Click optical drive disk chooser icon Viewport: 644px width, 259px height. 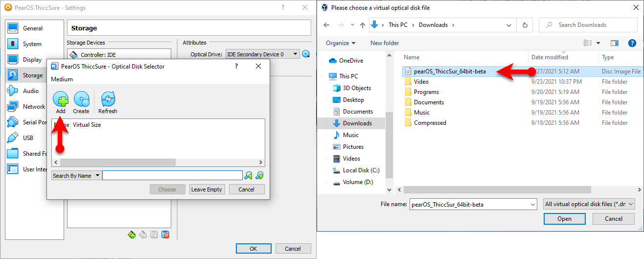click(x=306, y=54)
